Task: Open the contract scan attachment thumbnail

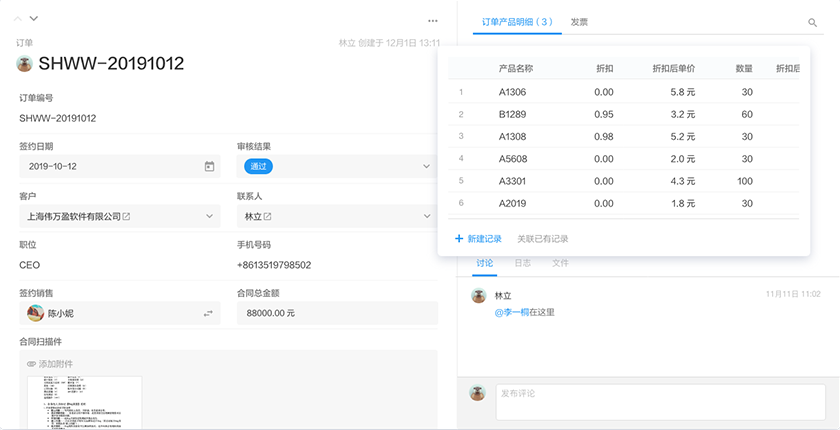Action: [x=84, y=402]
